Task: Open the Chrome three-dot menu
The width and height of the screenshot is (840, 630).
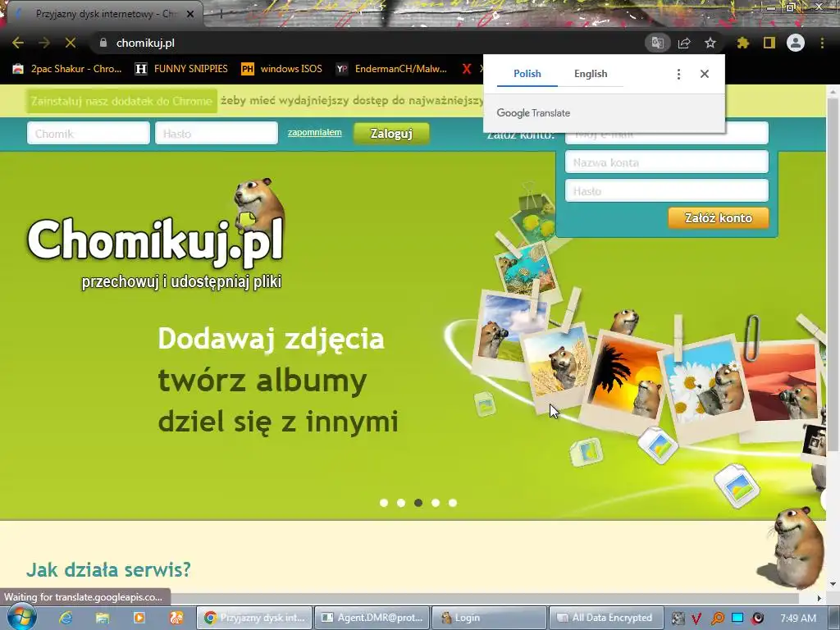Action: [822, 43]
